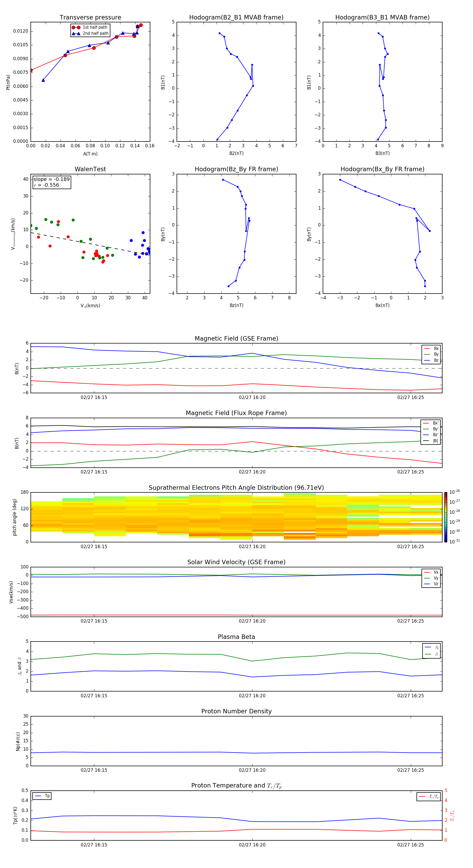
Task: Click the Suprathermal Electrons Pitch Angle title
Action: tap(236, 488)
